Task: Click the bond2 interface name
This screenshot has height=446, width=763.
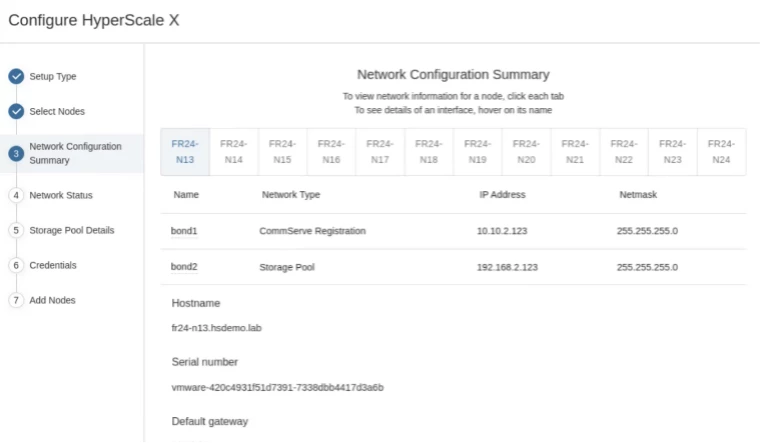Action: point(185,267)
